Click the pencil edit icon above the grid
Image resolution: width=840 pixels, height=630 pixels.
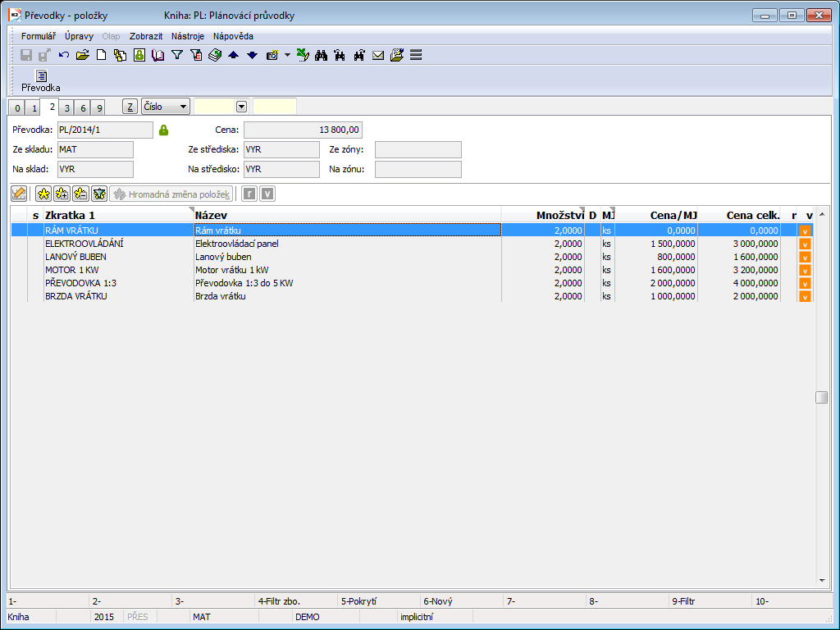tap(19, 194)
